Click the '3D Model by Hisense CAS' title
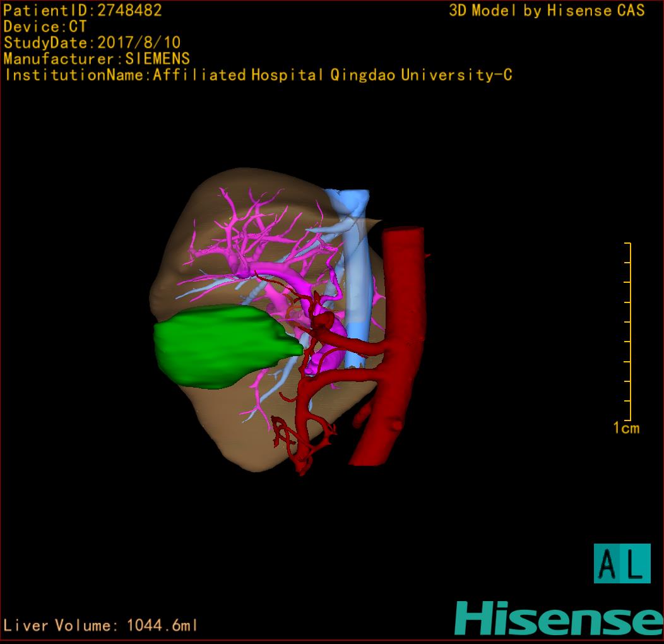 (547, 10)
